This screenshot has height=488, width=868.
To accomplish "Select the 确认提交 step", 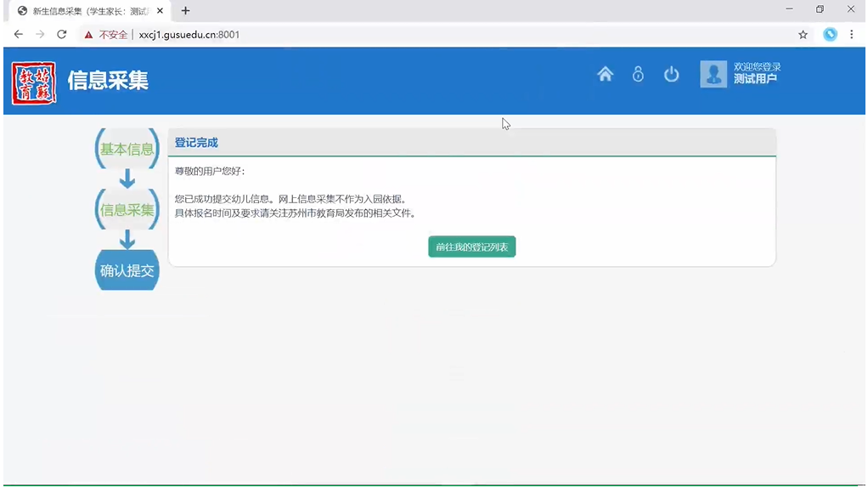I will click(127, 271).
